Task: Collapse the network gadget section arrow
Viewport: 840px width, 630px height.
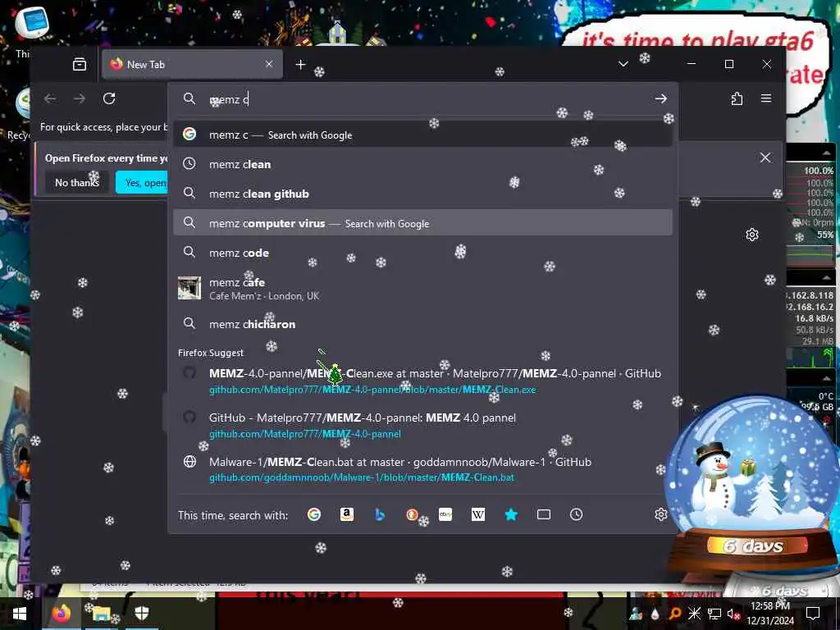Action: tap(826, 277)
